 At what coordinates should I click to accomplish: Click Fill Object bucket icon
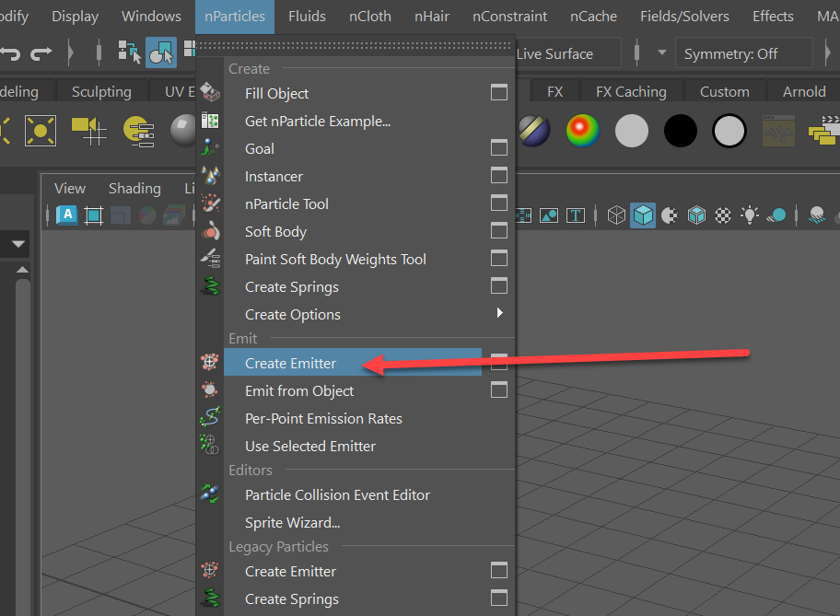pyautogui.click(x=210, y=92)
